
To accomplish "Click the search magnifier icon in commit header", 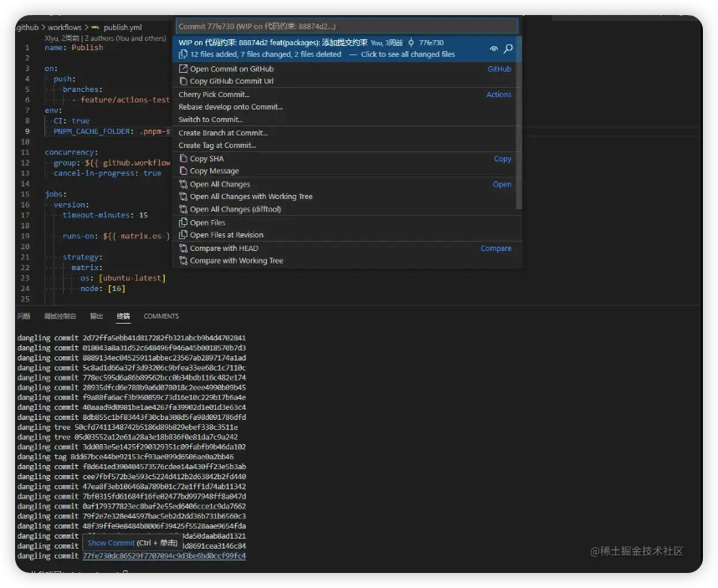I will coord(508,49).
